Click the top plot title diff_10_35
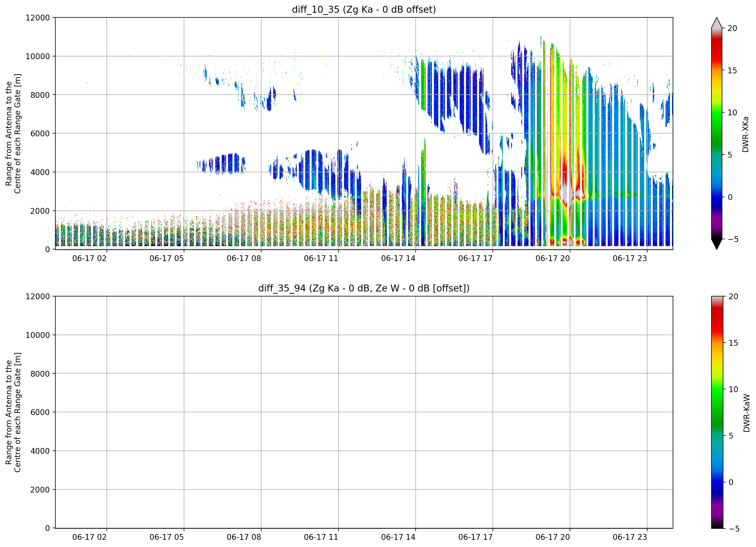 pyautogui.click(x=364, y=9)
